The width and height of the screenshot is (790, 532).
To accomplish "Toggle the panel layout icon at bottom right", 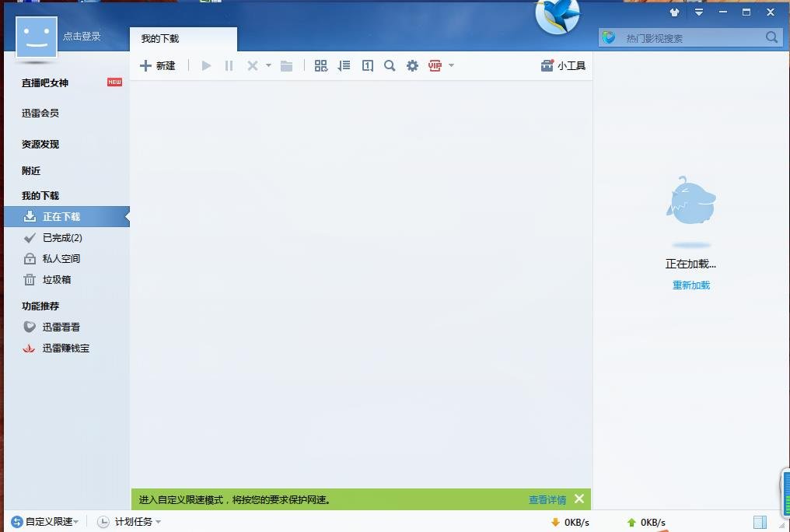I will tap(760, 522).
